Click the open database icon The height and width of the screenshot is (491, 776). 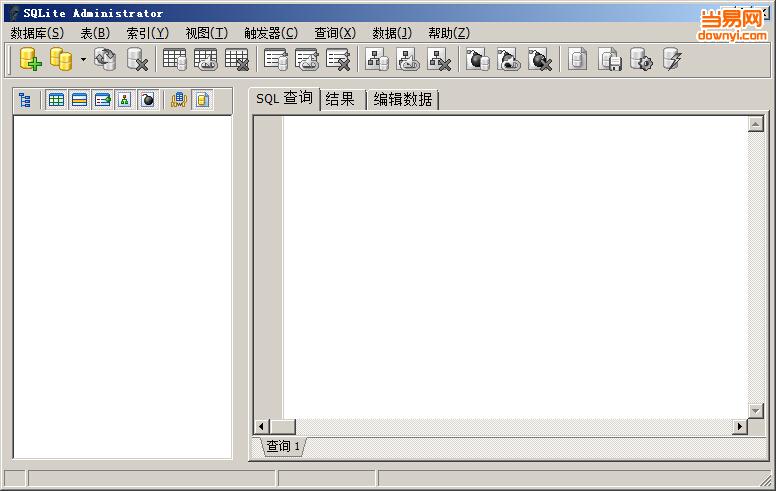[x=61, y=60]
